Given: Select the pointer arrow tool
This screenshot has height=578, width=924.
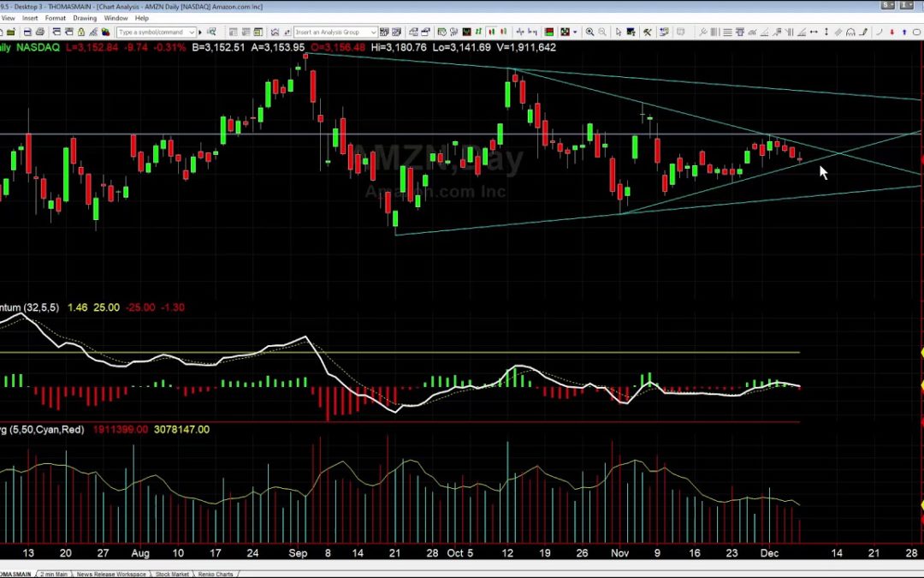Looking at the screenshot, I should (x=618, y=32).
